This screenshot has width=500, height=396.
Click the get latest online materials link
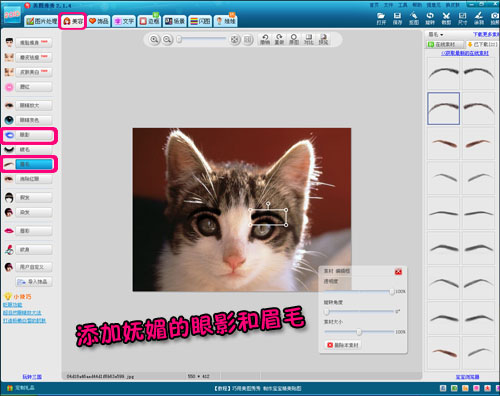465,53
